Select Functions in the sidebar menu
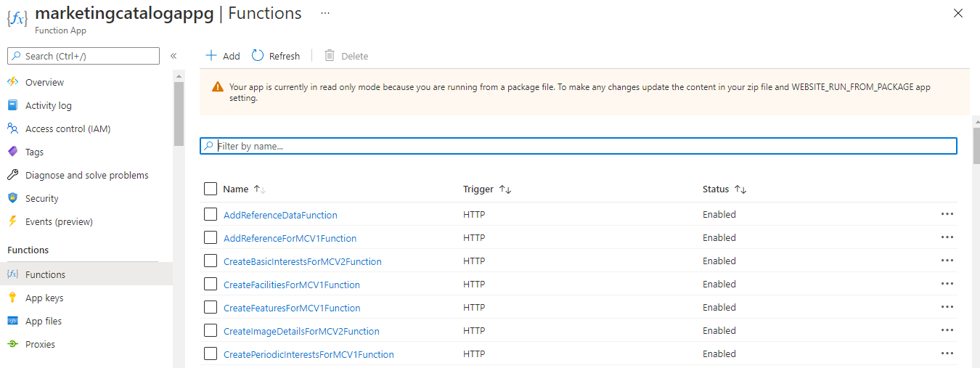This screenshot has width=980, height=368. coord(45,274)
